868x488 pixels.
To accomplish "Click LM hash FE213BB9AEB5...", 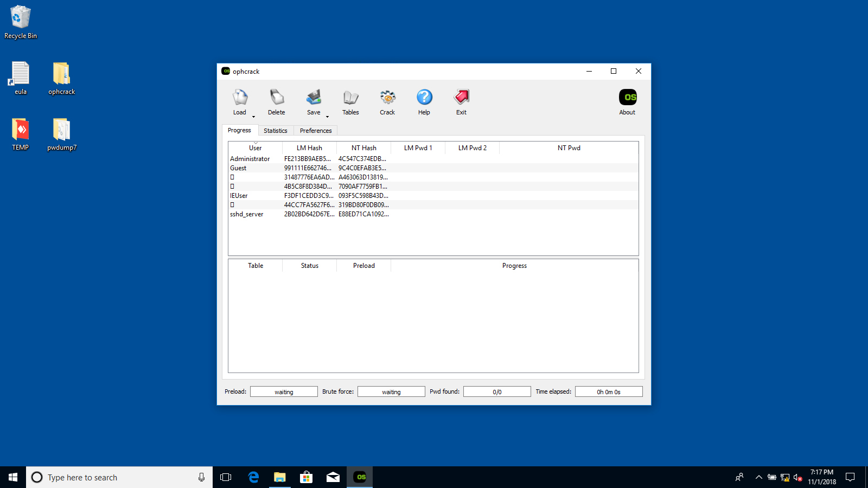I will pos(308,159).
